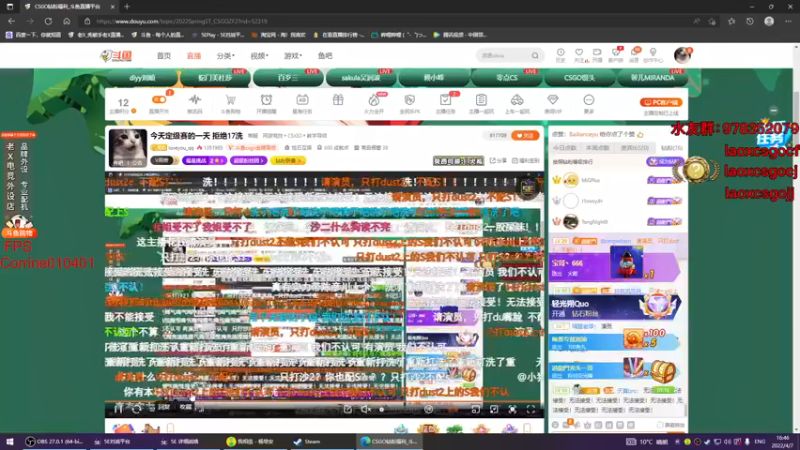
Task: Select the MiGPlus ranking row
Action: tap(617, 180)
